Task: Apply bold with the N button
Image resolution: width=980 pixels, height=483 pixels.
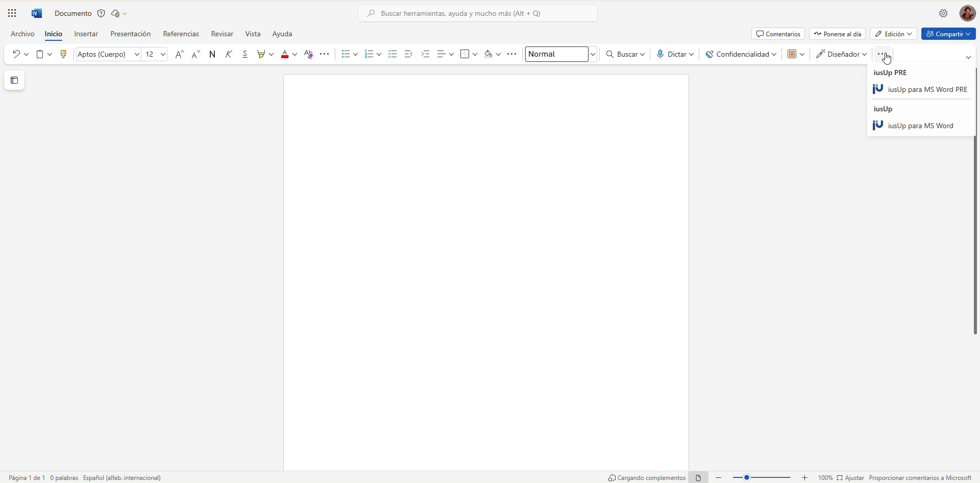Action: (212, 54)
